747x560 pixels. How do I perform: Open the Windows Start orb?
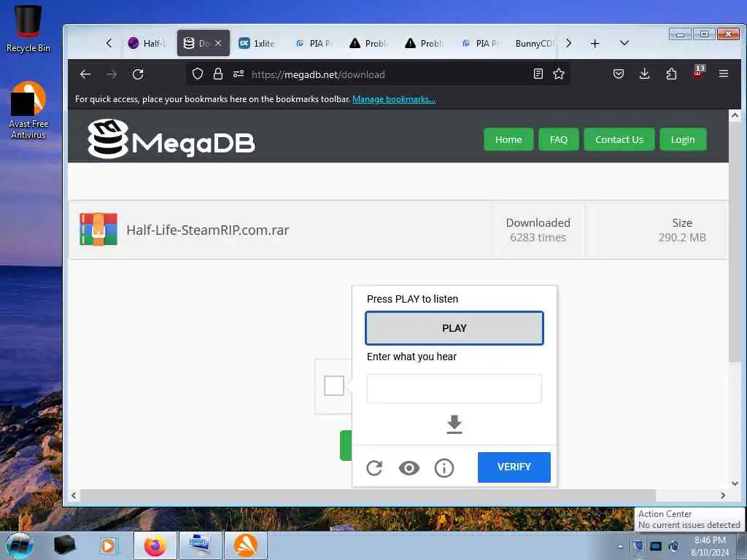(20, 545)
